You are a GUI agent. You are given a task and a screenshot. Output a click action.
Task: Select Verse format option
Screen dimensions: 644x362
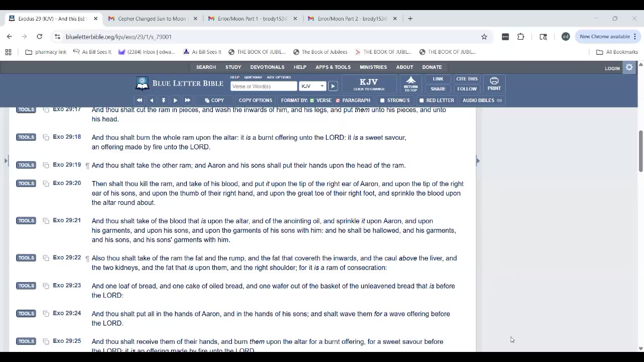(320, 100)
